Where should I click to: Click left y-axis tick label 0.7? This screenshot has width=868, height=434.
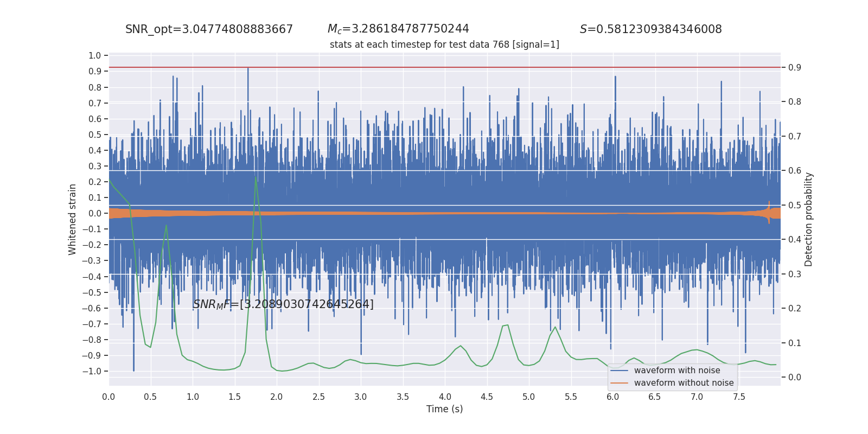pos(95,103)
